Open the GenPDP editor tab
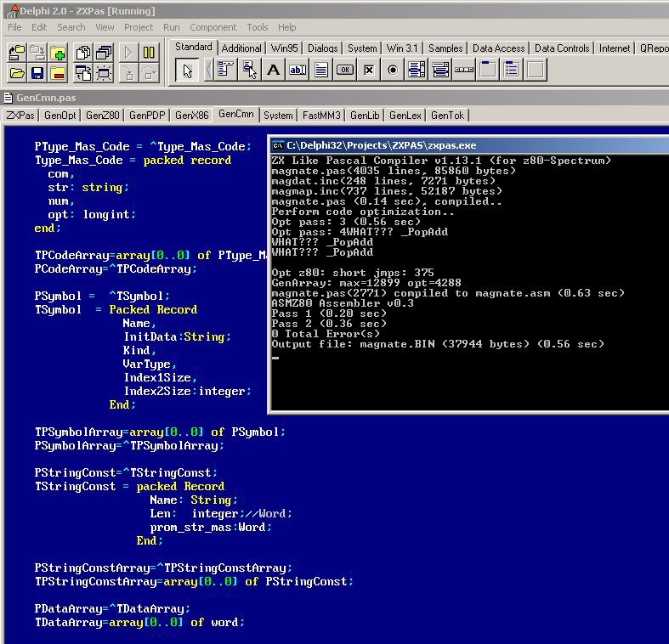Image resolution: width=669 pixels, height=644 pixels. coord(147,116)
